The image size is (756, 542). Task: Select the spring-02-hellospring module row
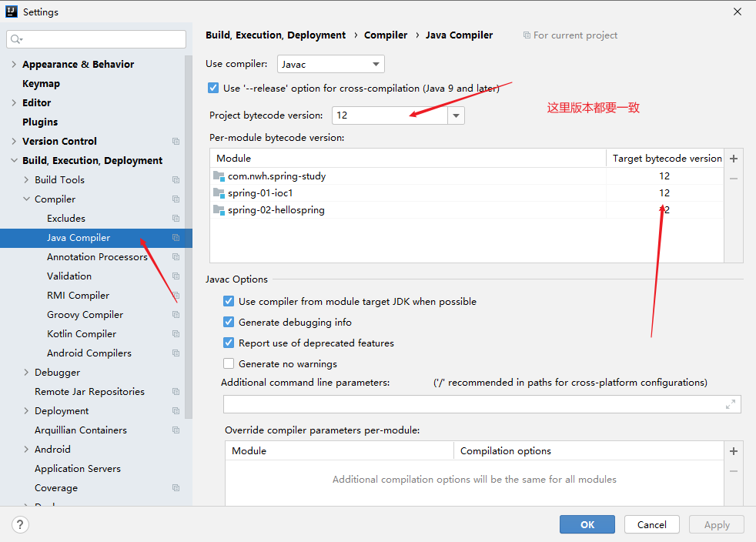click(467, 210)
